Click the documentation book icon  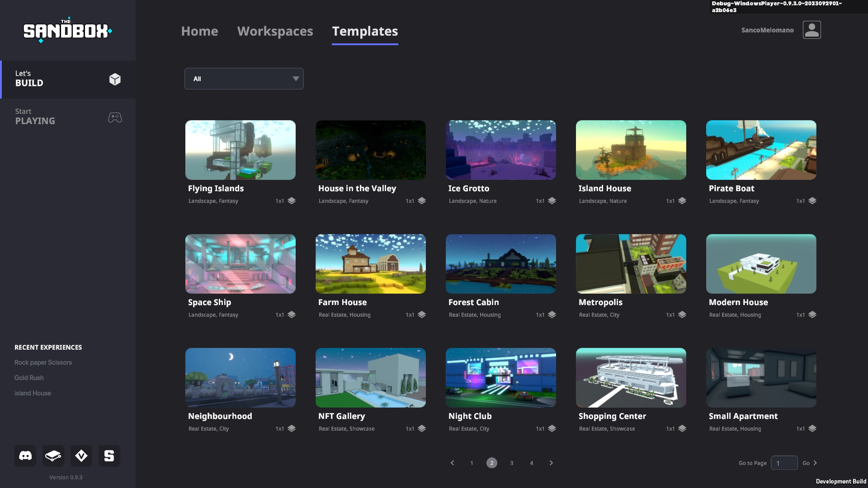(53, 455)
